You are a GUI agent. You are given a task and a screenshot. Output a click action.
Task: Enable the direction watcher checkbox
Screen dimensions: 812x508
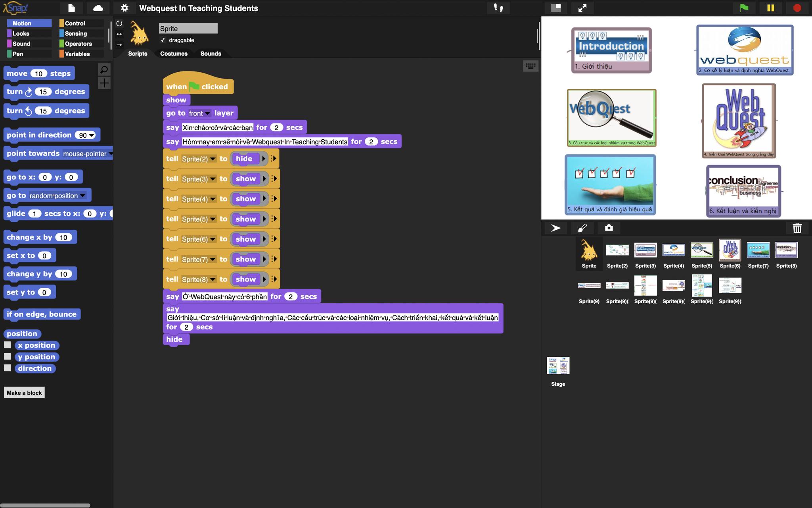pyautogui.click(x=8, y=368)
